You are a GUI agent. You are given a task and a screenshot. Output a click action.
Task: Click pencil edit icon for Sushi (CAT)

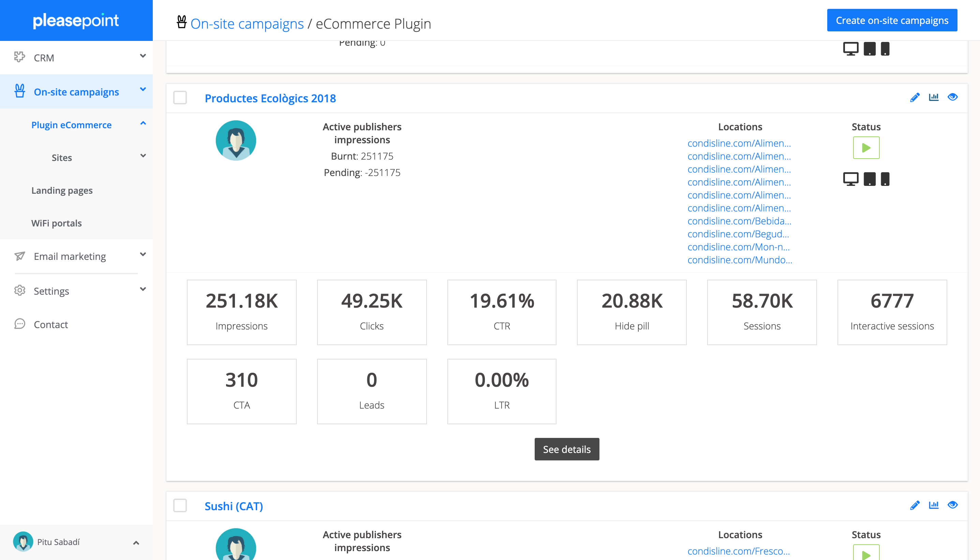tap(915, 505)
